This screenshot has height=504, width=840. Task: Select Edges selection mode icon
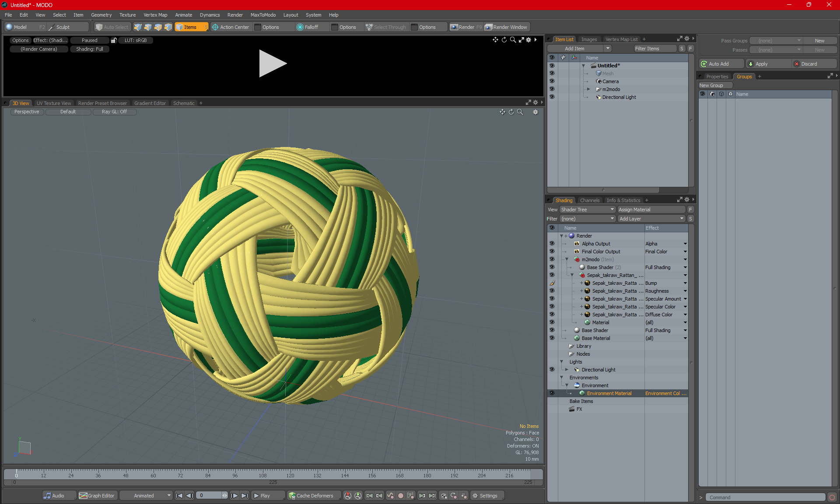coord(148,27)
